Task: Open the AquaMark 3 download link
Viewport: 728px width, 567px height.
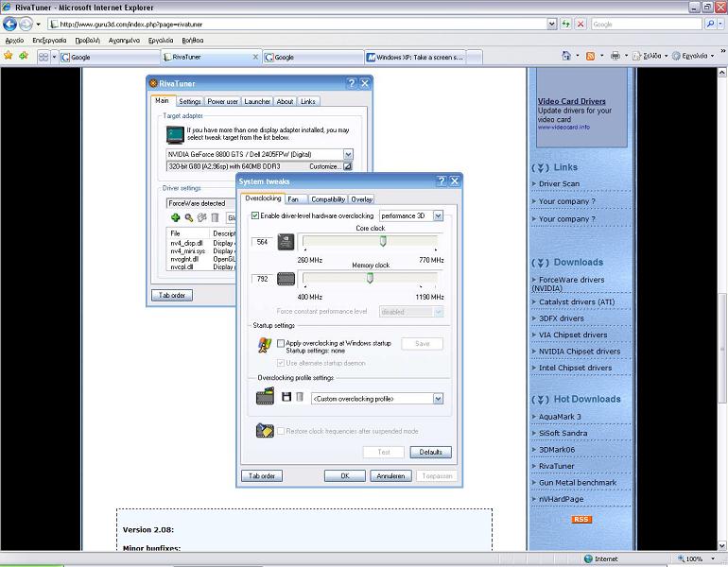Action: click(x=560, y=417)
